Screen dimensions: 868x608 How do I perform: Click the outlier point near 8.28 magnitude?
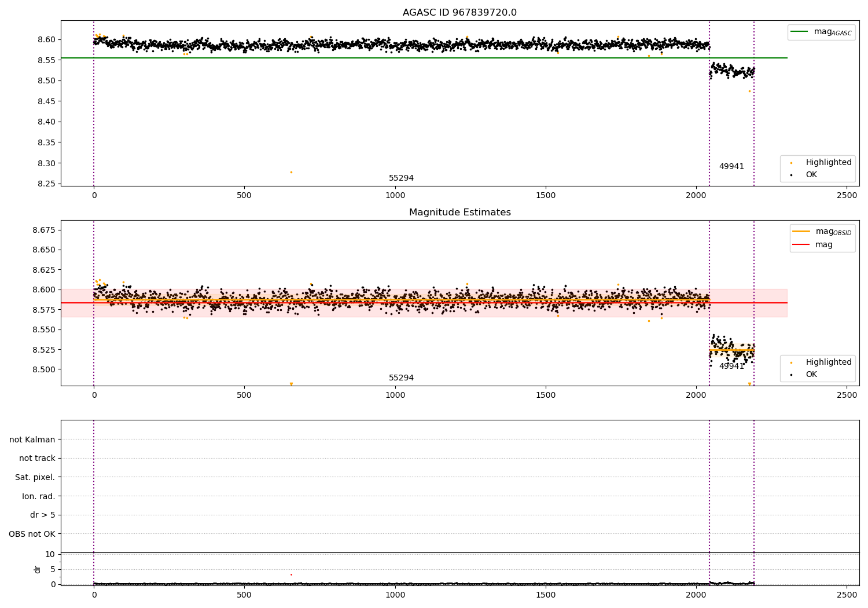tap(291, 172)
